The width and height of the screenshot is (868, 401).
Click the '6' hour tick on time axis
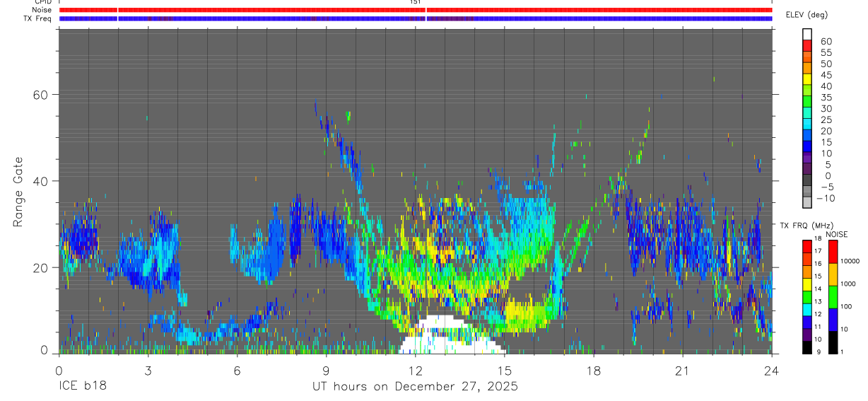point(237,370)
